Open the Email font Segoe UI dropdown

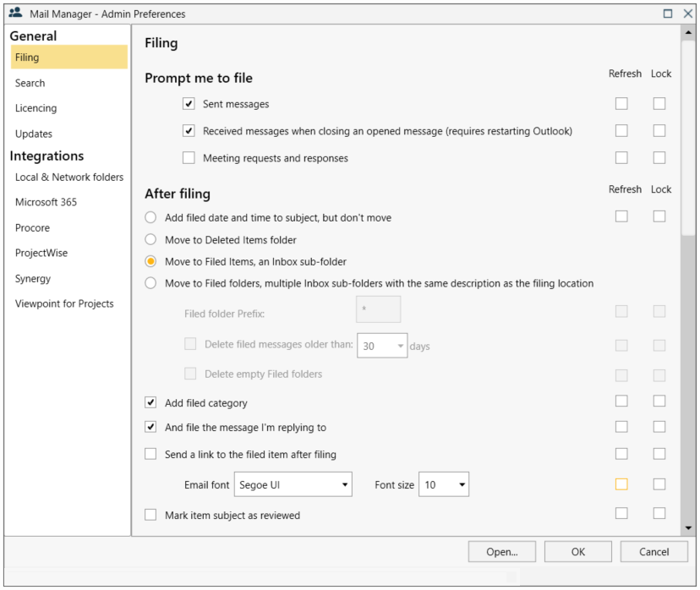point(293,485)
